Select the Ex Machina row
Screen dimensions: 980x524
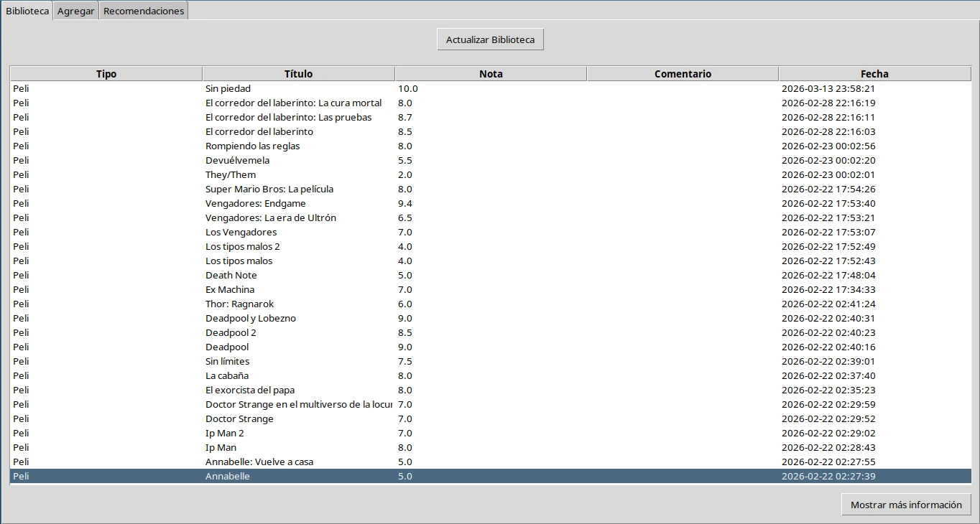coord(230,290)
